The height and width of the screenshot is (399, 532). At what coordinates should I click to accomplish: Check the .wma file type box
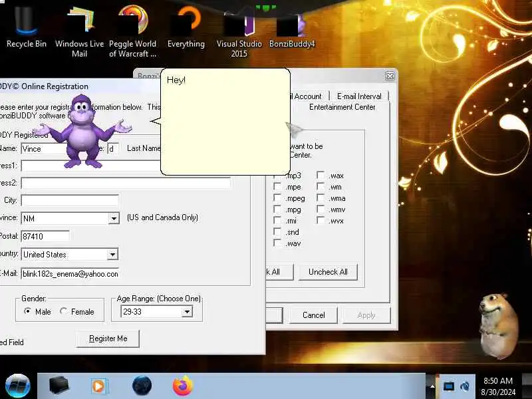[321, 198]
